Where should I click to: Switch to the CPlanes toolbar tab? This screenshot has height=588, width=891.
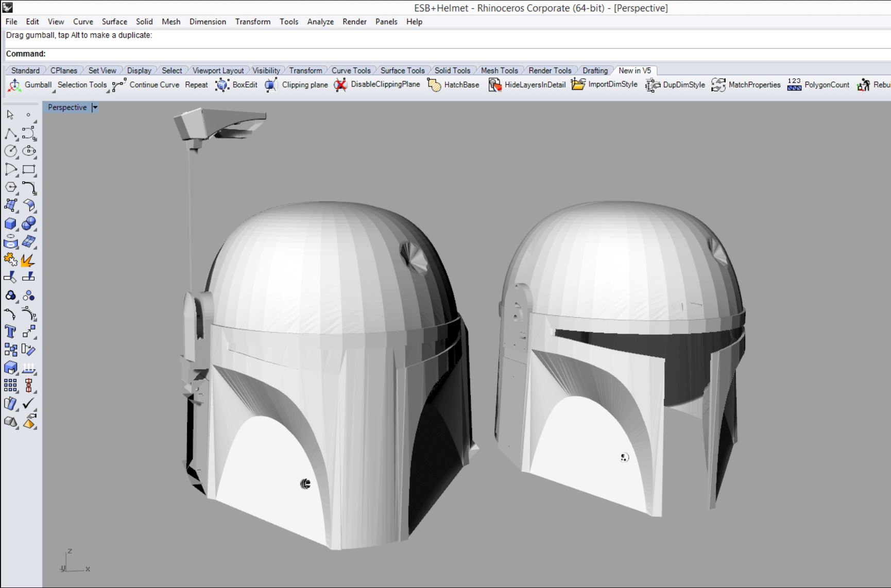point(64,71)
